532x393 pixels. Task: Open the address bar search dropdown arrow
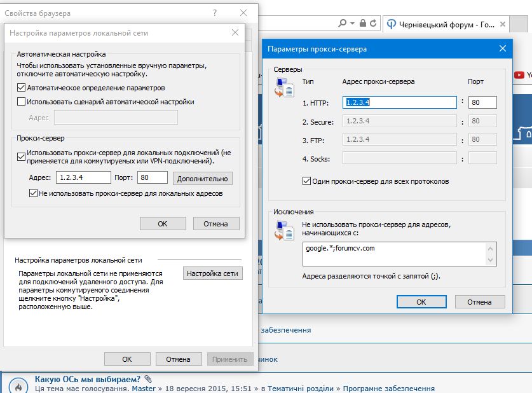351,24
